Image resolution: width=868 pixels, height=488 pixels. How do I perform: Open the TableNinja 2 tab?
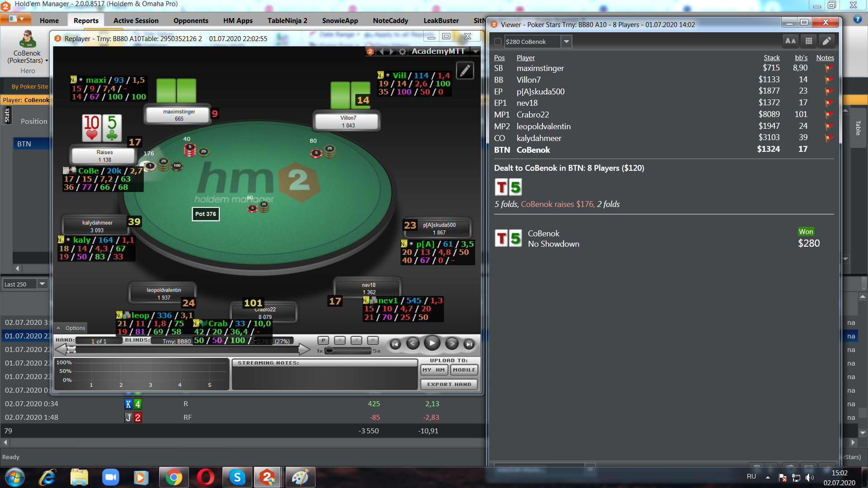[x=288, y=20]
